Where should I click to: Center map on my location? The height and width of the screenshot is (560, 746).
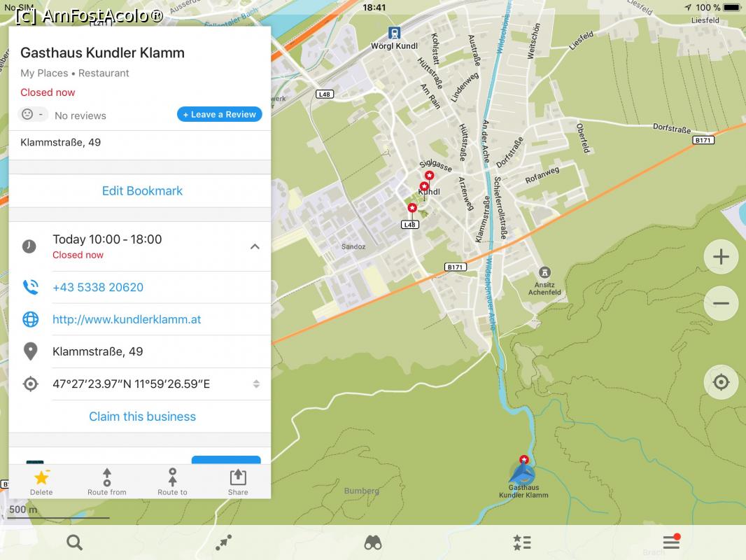[721, 382]
